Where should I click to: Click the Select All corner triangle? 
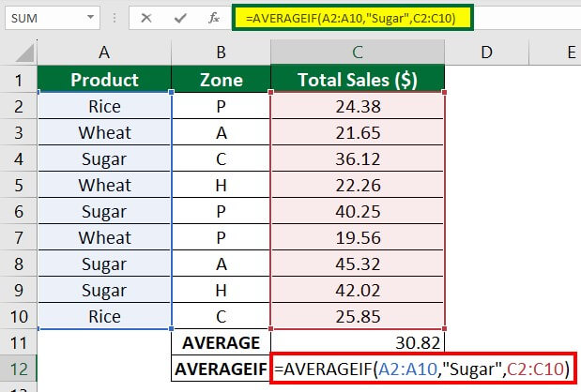coord(21,53)
